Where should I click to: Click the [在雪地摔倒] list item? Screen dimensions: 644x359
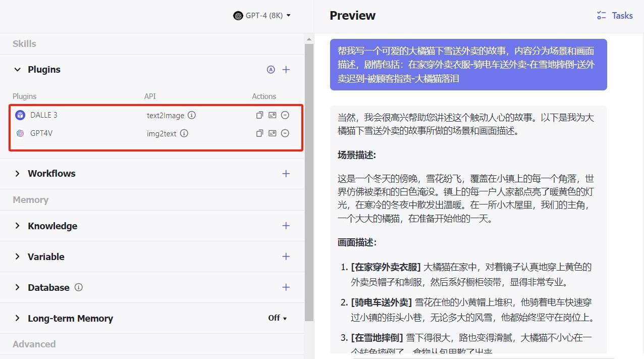[471, 344]
